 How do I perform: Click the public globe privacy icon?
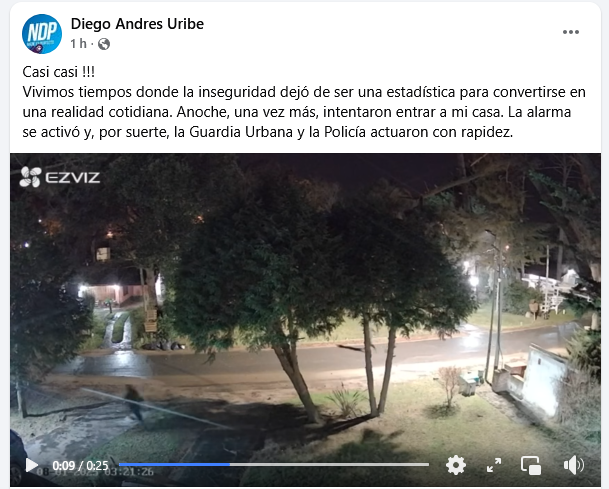(x=104, y=44)
